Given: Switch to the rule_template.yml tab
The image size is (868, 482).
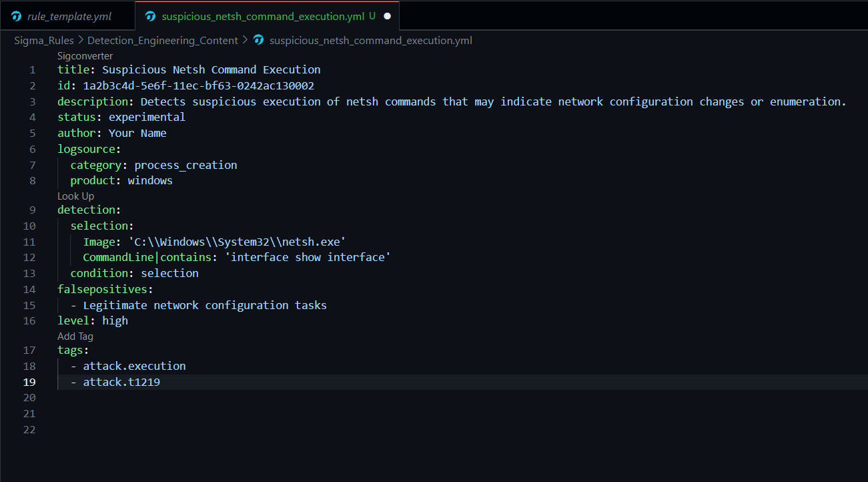Looking at the screenshot, I should pos(69,16).
